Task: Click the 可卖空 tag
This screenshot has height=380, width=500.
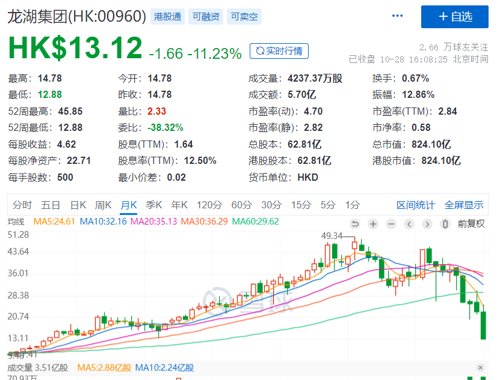Action: tap(244, 17)
